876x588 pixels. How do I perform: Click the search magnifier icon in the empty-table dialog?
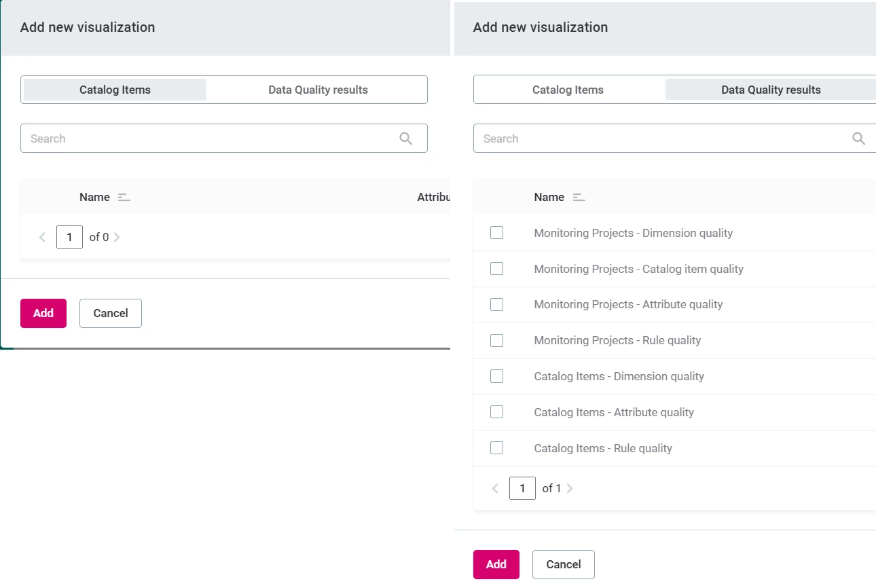point(406,139)
